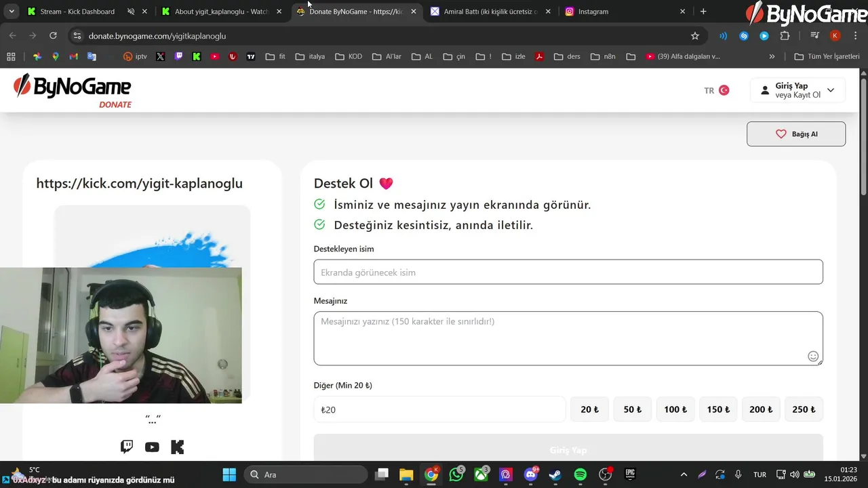The height and width of the screenshot is (488, 868).
Task: Open a new browser tab
Action: coord(703,12)
